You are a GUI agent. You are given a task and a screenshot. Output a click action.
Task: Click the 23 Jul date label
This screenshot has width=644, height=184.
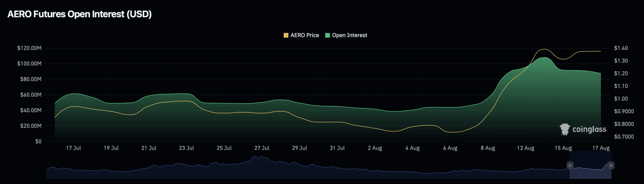pos(186,148)
